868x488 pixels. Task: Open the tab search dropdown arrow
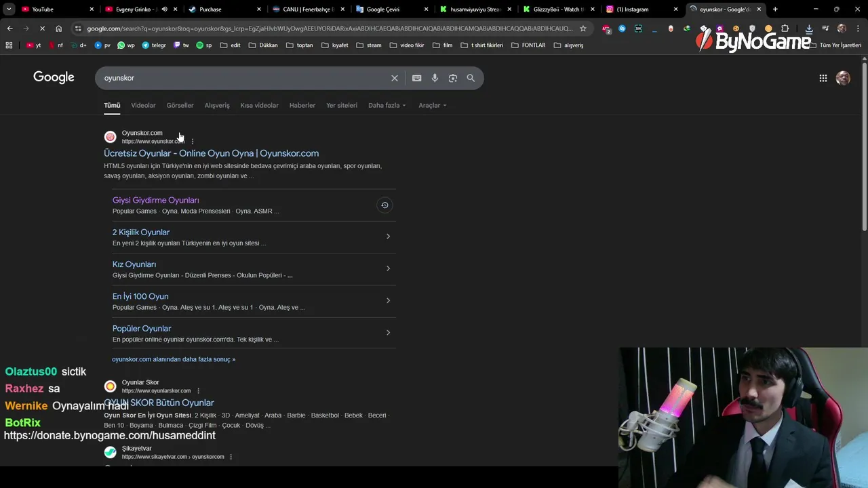[x=9, y=9]
